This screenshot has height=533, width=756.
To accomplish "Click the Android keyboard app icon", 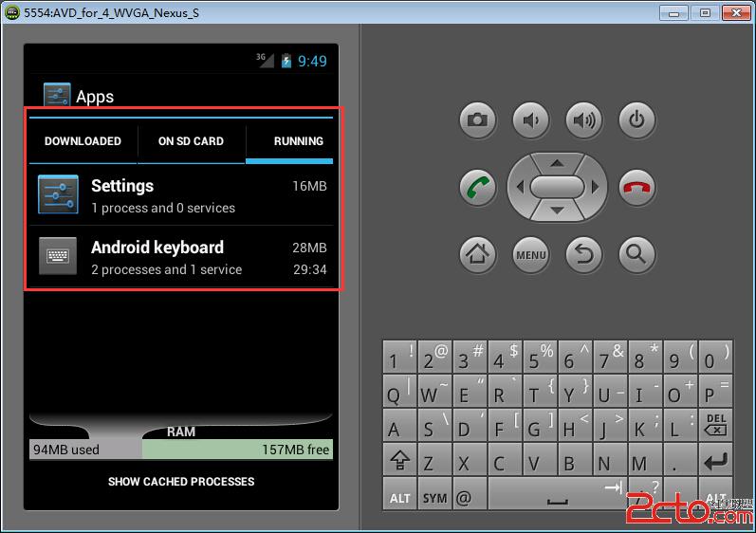I will [58, 256].
